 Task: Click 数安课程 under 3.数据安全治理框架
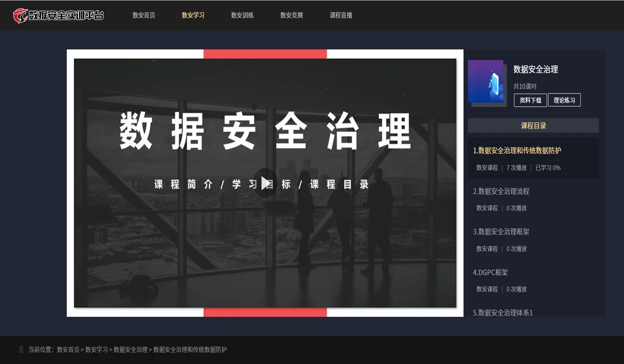pyautogui.click(x=487, y=249)
